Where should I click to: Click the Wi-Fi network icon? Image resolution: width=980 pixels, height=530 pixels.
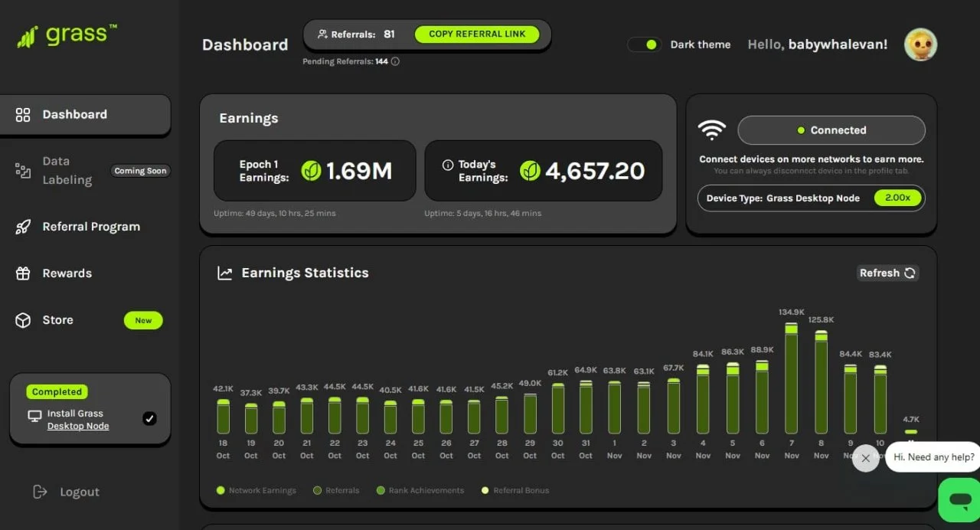coord(712,130)
